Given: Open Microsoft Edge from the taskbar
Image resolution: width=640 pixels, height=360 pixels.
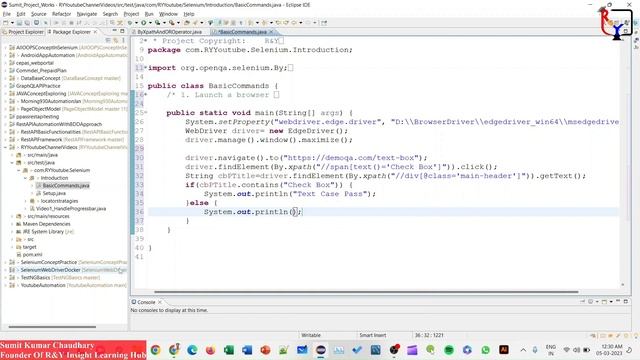Looking at the screenshot, I should point(192,350).
